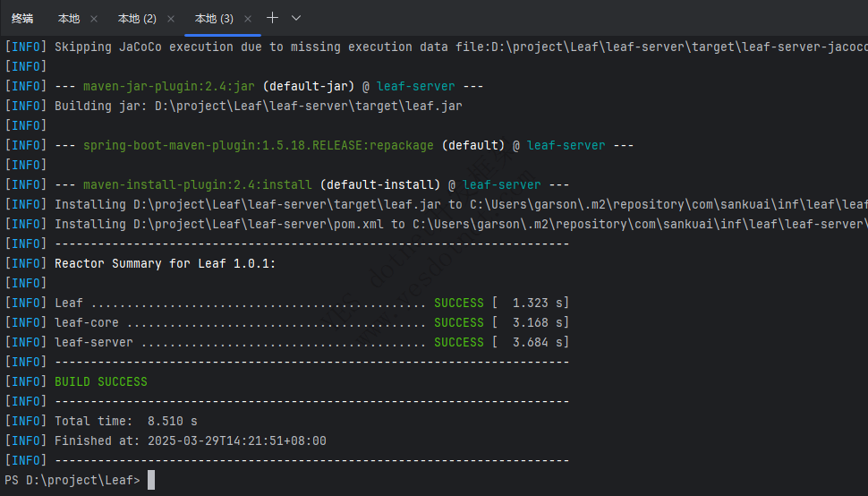Close the 本地 (3) terminal tab
This screenshot has height=496, width=868.
pos(248,19)
